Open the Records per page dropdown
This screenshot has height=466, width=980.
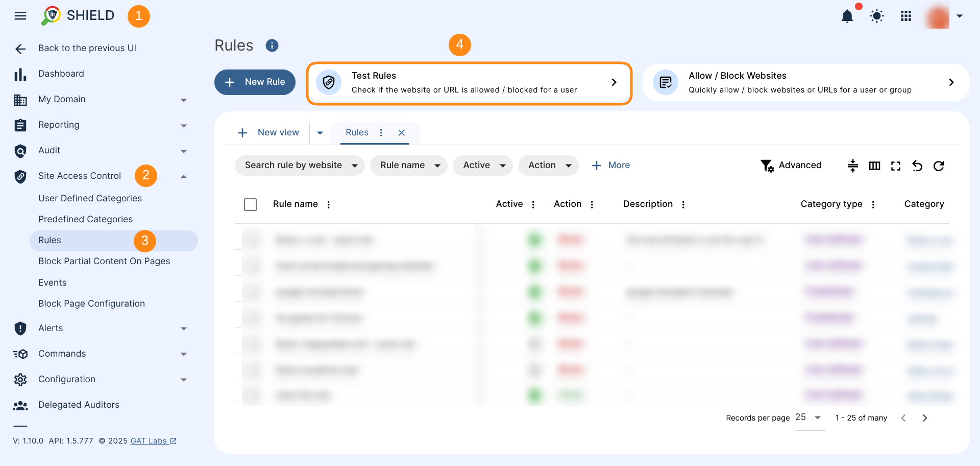pos(810,418)
